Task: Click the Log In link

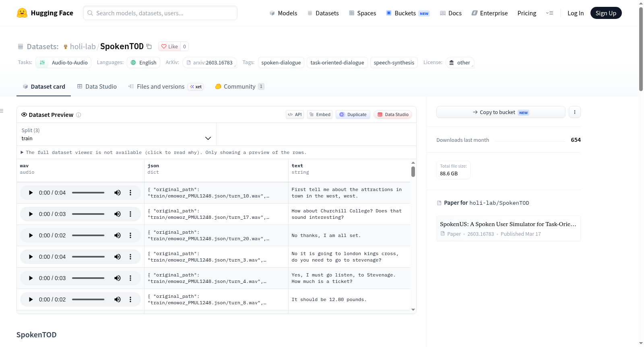Action: (576, 13)
